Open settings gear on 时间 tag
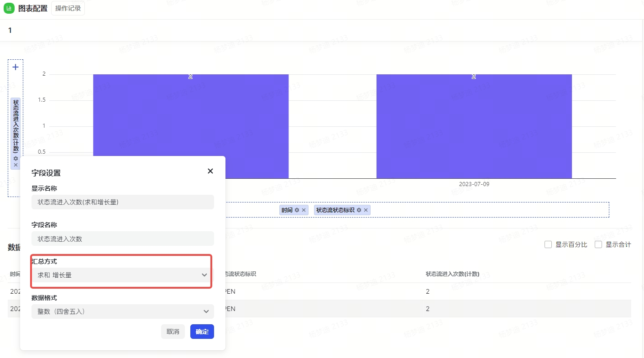Screen dimensions: 644x358 point(297,210)
